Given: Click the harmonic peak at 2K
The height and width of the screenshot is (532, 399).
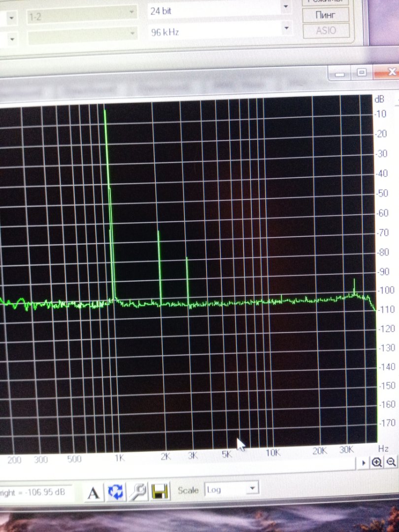Looking at the screenshot, I should tap(159, 256).
